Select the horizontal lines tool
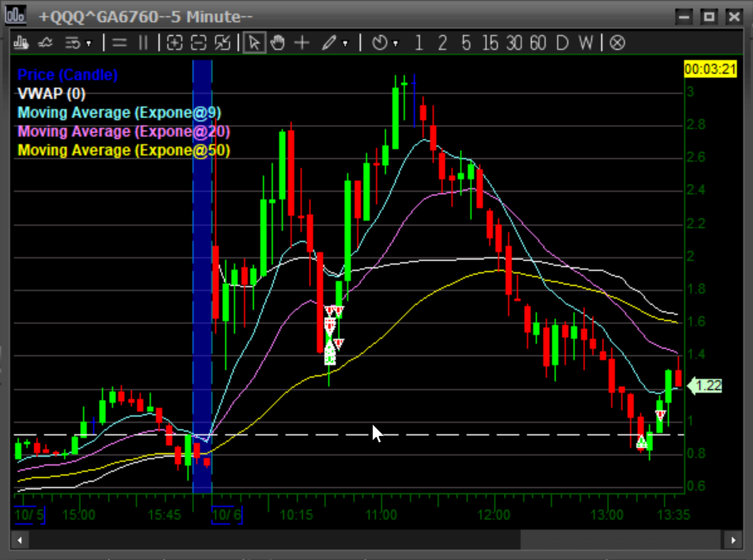 (x=119, y=42)
